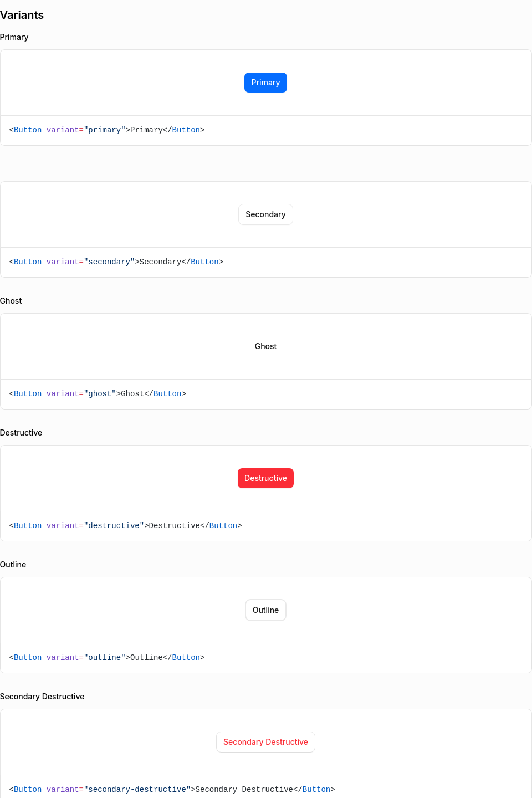532x798 pixels.
Task: Click the variant="secondary" code snippet
Action: (116, 262)
